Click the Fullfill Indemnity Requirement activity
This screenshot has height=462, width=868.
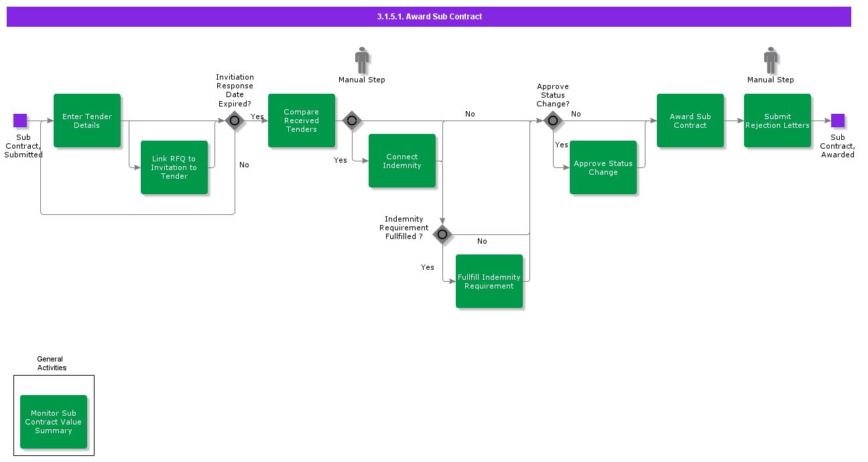coord(489,281)
